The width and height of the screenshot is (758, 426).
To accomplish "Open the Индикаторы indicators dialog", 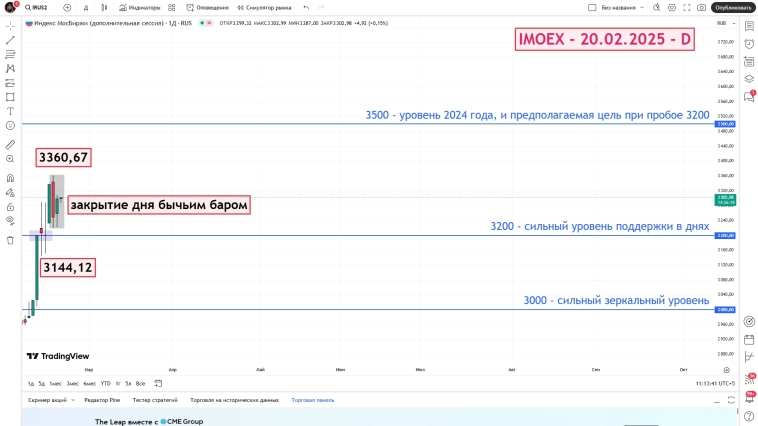I will pyautogui.click(x=140, y=8).
